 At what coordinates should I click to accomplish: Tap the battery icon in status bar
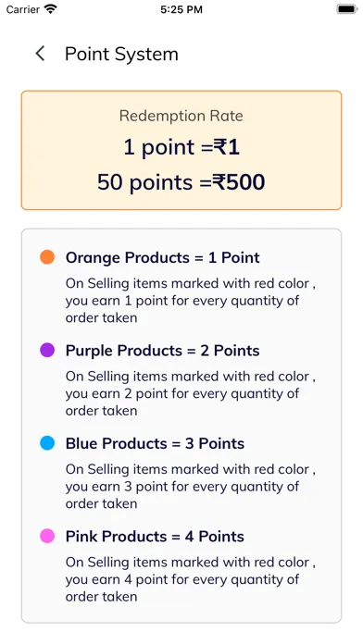click(346, 9)
